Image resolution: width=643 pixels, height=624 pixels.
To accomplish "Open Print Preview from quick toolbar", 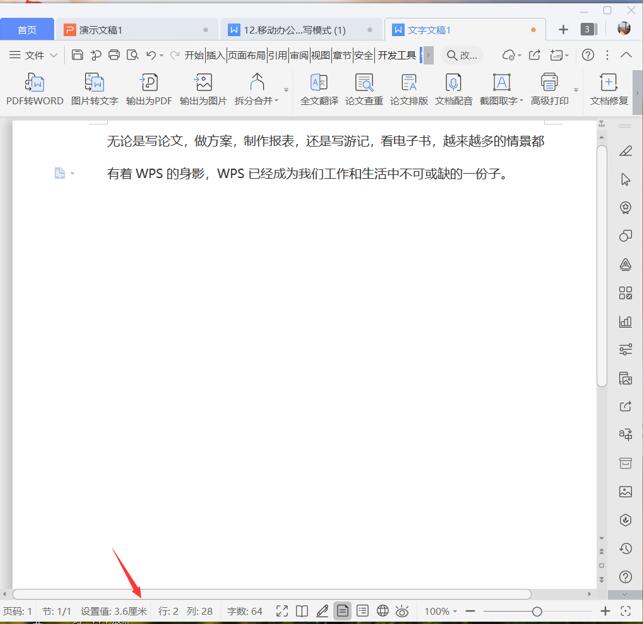I will (x=132, y=55).
